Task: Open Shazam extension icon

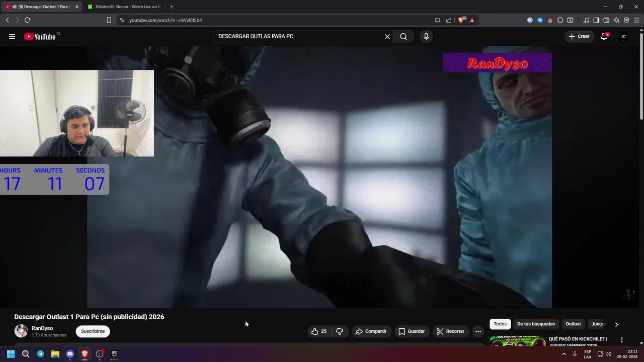Action: [x=540, y=20]
